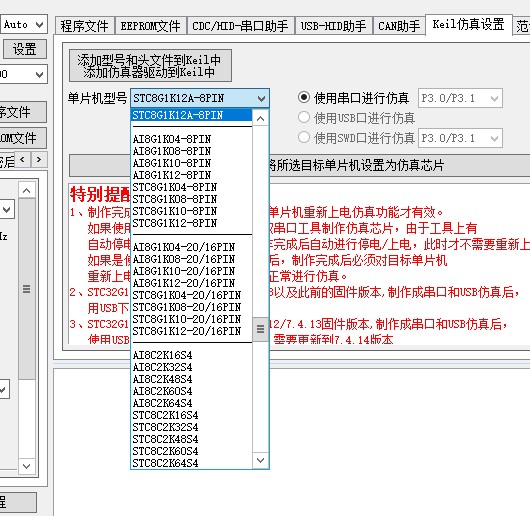Screen dimensions: 530x516
Task: Click 将所选目标单片机设置为仿真芯片 button
Action: [x=299, y=166]
